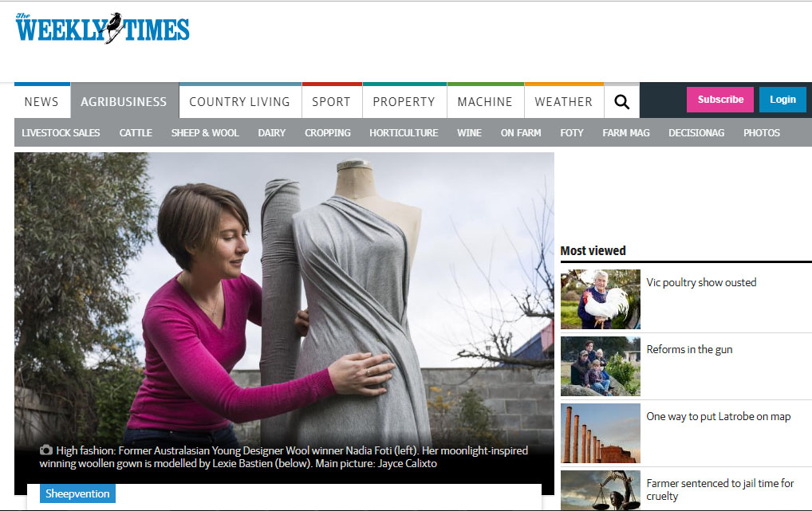
Task: Go to Cattle subsection
Action: tap(136, 132)
